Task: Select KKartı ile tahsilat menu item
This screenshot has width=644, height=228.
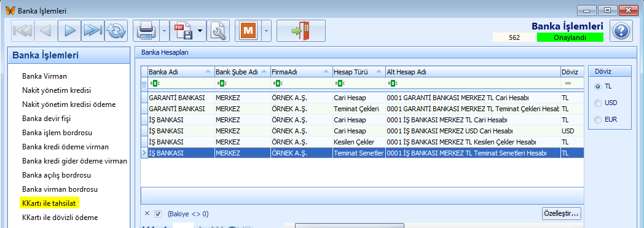Action: [50, 203]
